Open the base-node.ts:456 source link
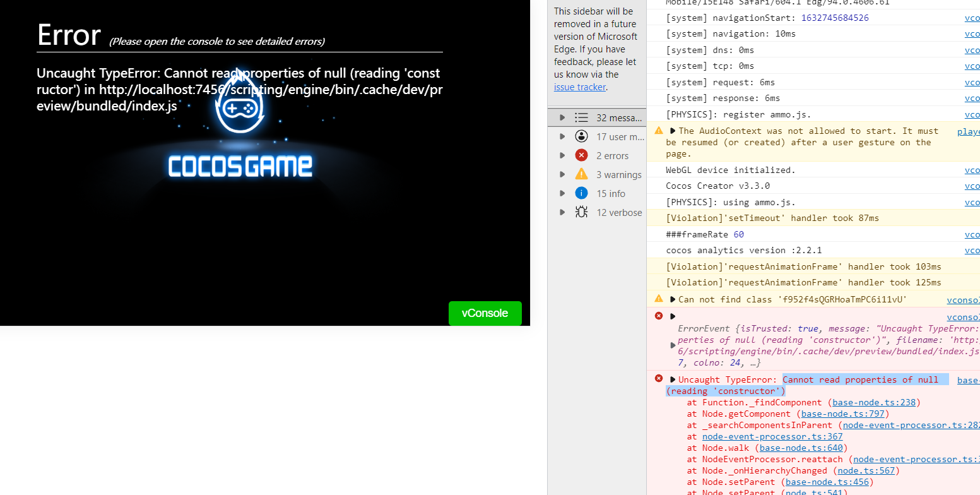The image size is (980, 495). (827, 482)
